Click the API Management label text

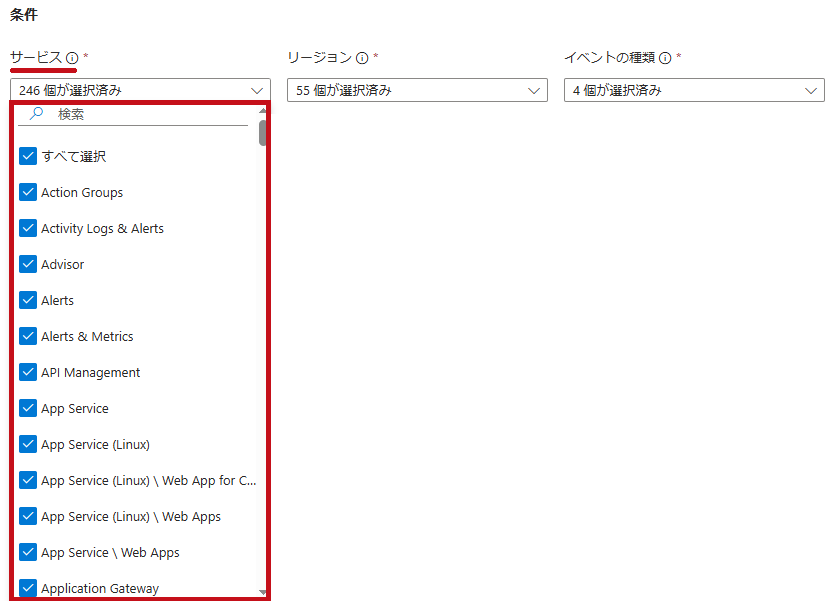(x=90, y=372)
